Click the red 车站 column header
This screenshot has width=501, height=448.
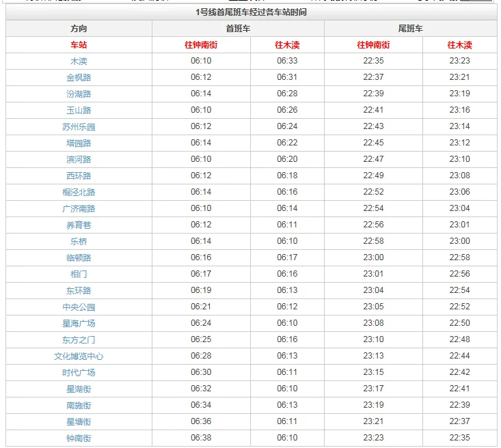coord(79,45)
